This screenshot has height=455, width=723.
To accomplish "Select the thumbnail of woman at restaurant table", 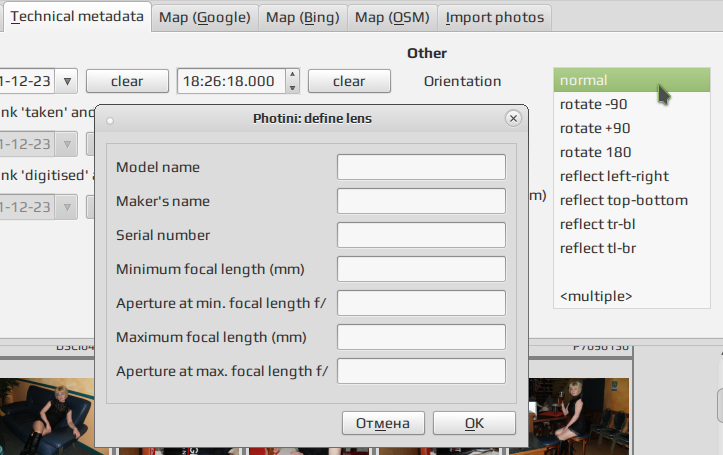I will pyautogui.click(x=579, y=416).
